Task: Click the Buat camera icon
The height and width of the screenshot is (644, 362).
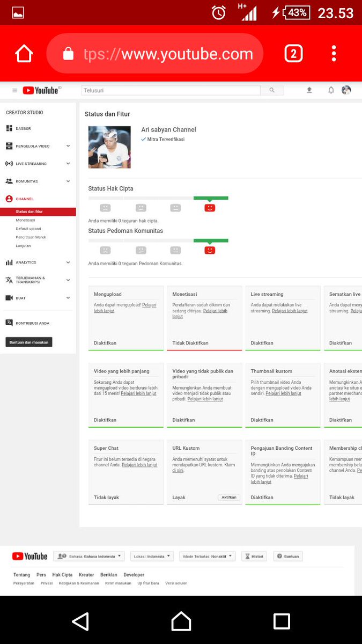Action: pyautogui.click(x=9, y=298)
